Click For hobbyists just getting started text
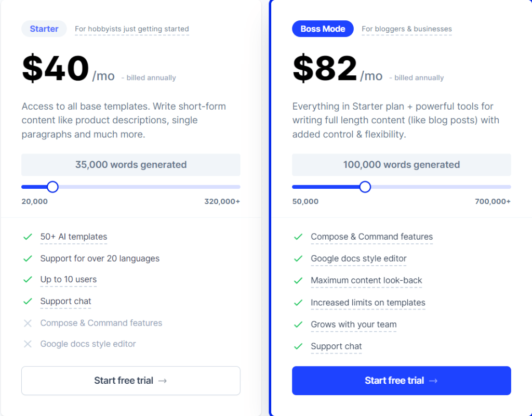Image resolution: width=532 pixels, height=416 pixels. 131,29
